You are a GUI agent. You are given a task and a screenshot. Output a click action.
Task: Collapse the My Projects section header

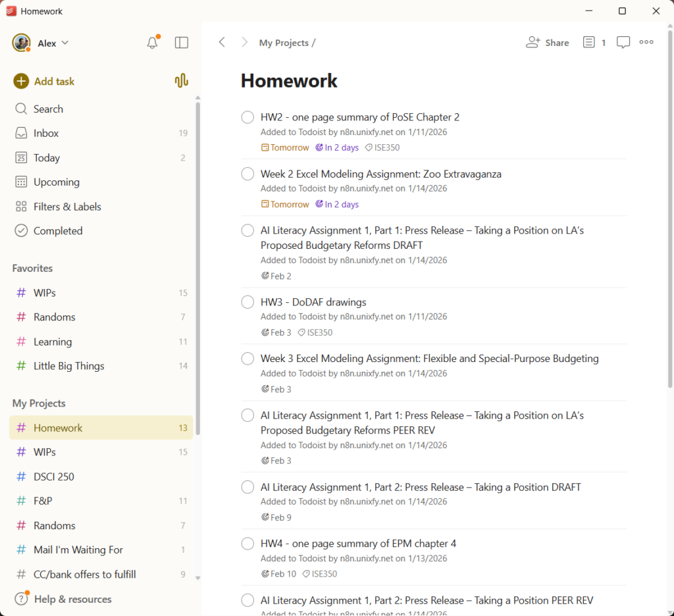pyautogui.click(x=39, y=403)
